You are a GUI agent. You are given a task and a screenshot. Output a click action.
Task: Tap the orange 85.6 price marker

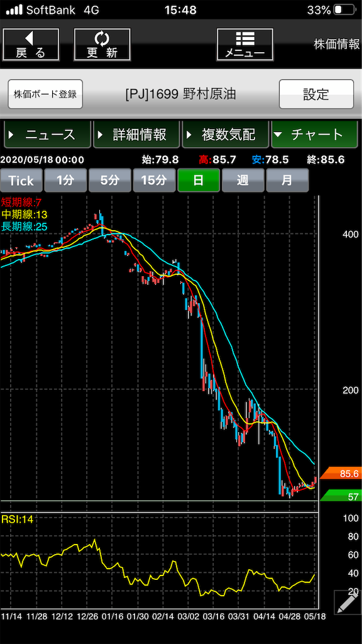(x=341, y=474)
